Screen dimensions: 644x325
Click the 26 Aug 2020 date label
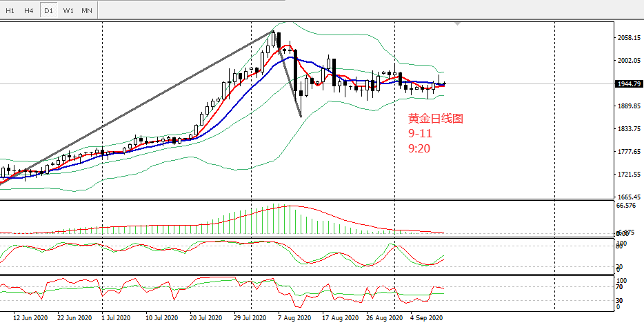(384, 318)
